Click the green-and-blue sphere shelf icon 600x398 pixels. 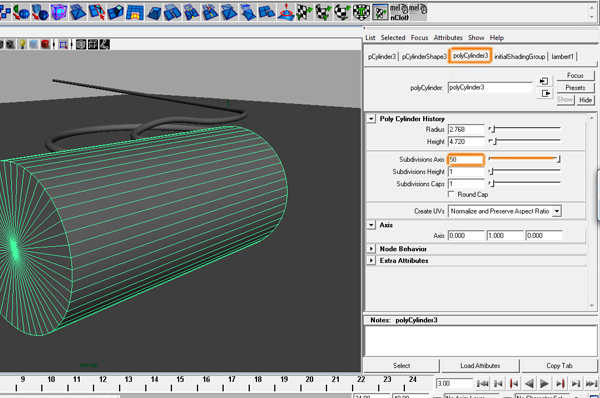click(21, 13)
